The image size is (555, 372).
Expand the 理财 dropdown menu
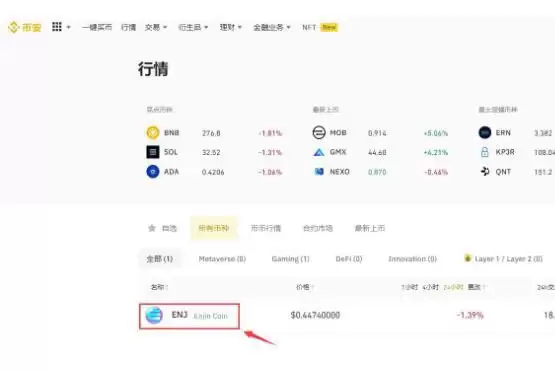click(x=231, y=27)
